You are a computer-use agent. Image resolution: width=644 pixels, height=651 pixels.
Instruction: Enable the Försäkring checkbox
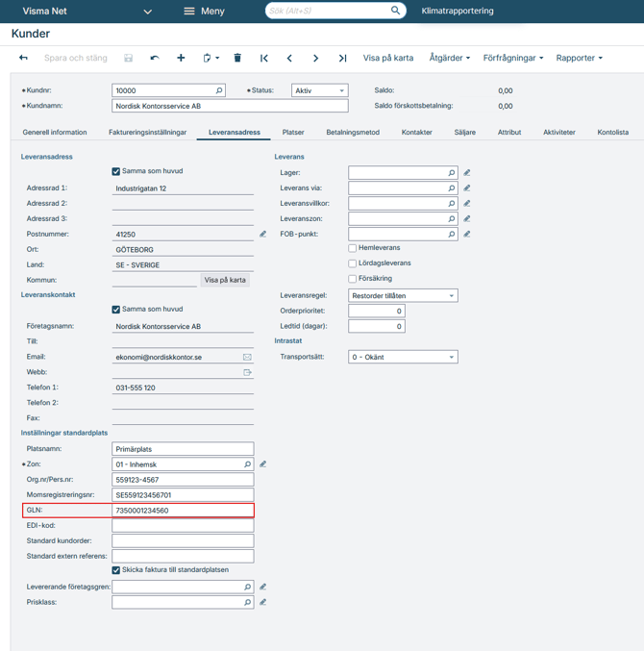pos(353,279)
